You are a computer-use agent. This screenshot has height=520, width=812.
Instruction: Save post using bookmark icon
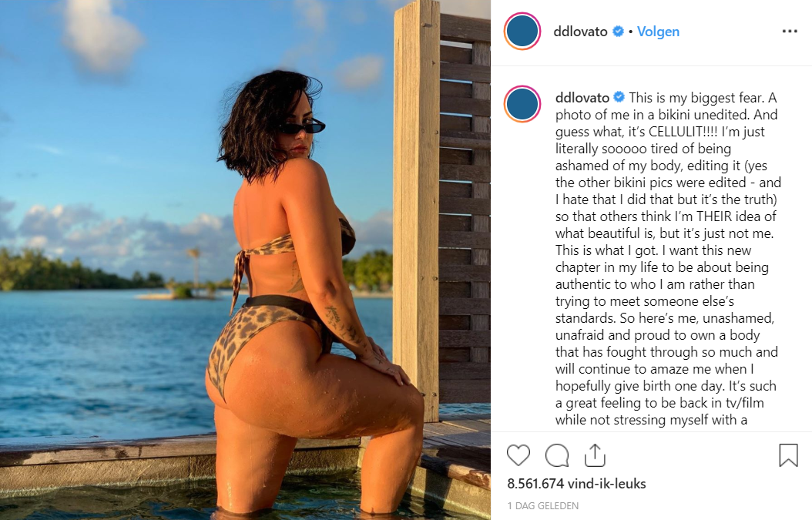click(788, 455)
